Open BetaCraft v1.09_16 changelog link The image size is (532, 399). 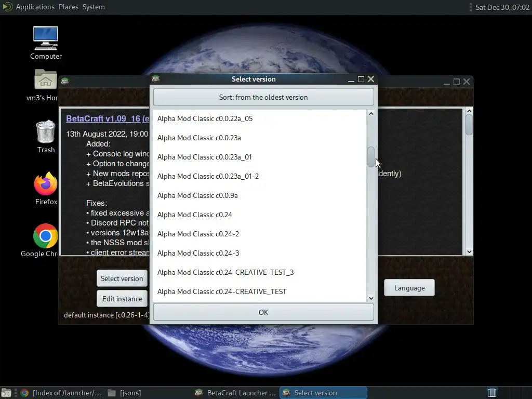pyautogui.click(x=108, y=119)
